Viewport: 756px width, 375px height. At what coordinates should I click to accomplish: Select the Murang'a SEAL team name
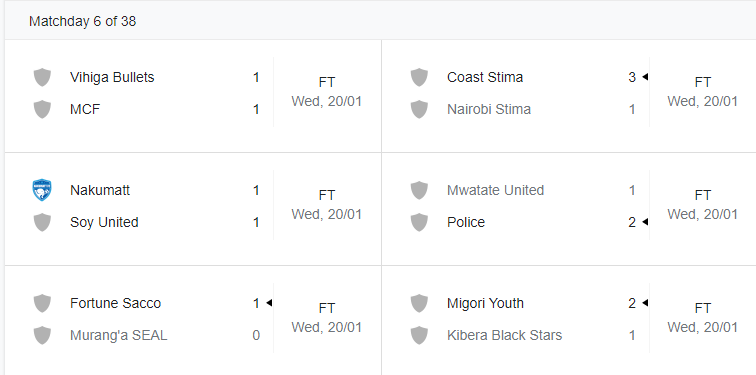(119, 335)
